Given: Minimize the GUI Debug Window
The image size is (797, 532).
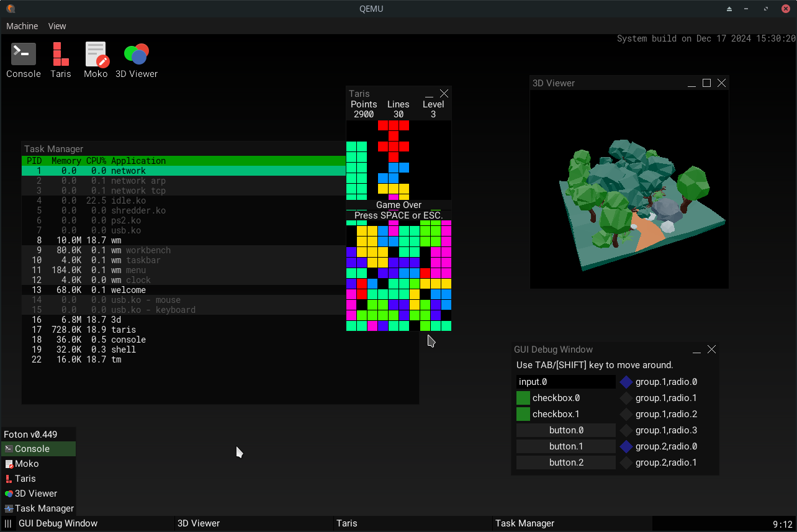Looking at the screenshot, I should [697, 349].
